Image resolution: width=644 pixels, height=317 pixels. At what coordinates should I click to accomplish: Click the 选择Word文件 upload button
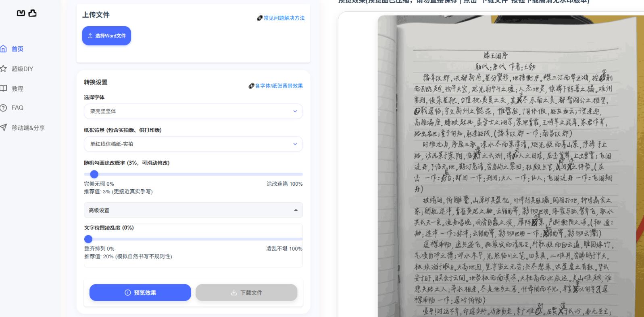(x=106, y=36)
